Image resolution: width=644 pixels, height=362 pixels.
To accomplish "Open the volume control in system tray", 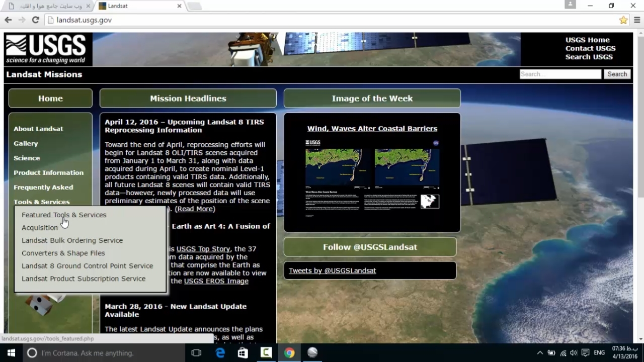I will (x=574, y=352).
